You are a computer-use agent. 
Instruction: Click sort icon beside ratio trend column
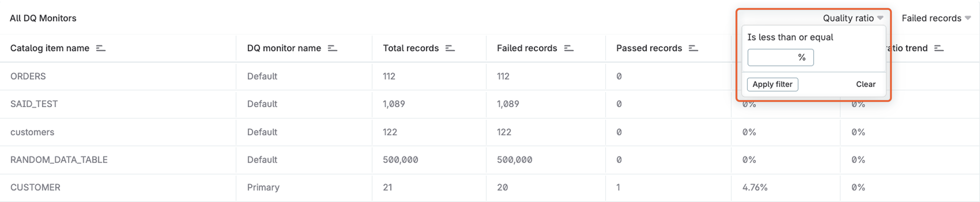(939, 48)
